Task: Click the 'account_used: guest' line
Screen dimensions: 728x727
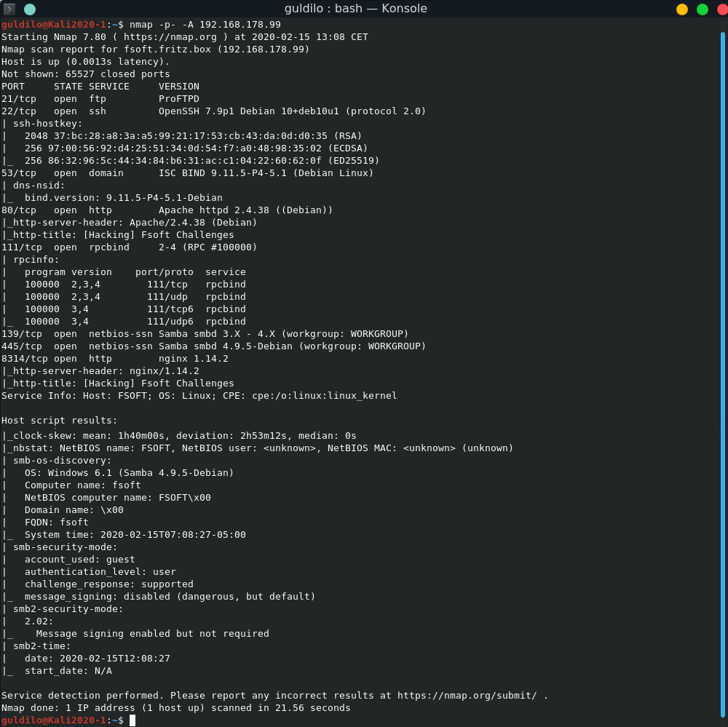Action: click(x=80, y=560)
